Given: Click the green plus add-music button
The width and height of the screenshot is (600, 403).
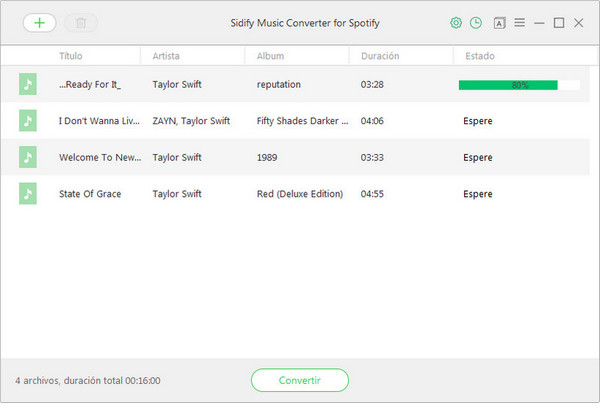Looking at the screenshot, I should 39,23.
